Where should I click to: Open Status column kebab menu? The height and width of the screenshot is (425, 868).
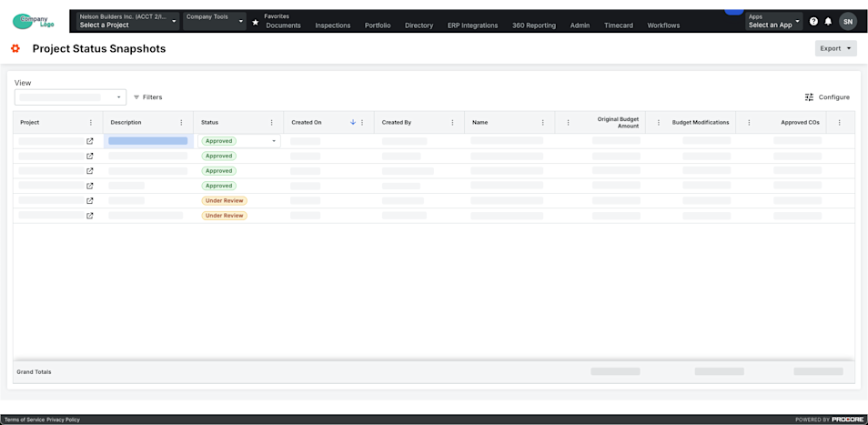point(271,122)
